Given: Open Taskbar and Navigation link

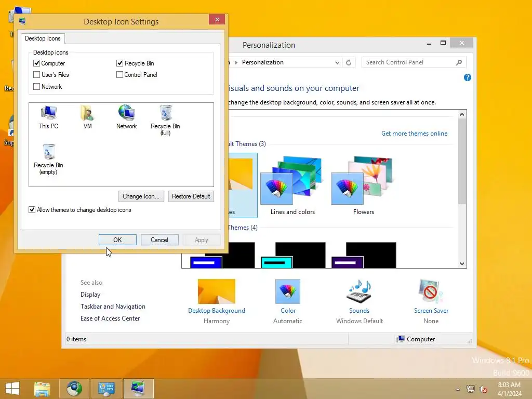Looking at the screenshot, I should click(x=113, y=307).
